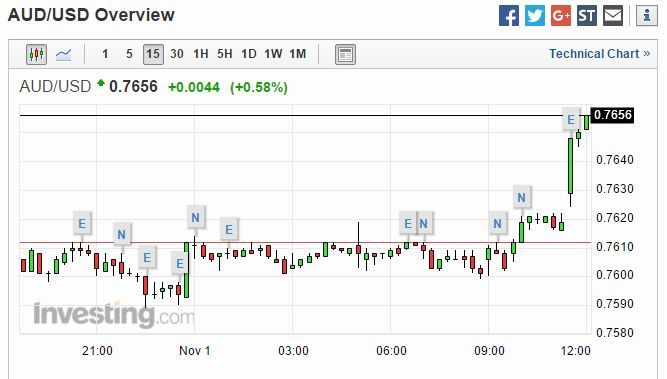Select the 1W interval
Image resolution: width=667 pixels, height=379 pixels.
point(273,54)
